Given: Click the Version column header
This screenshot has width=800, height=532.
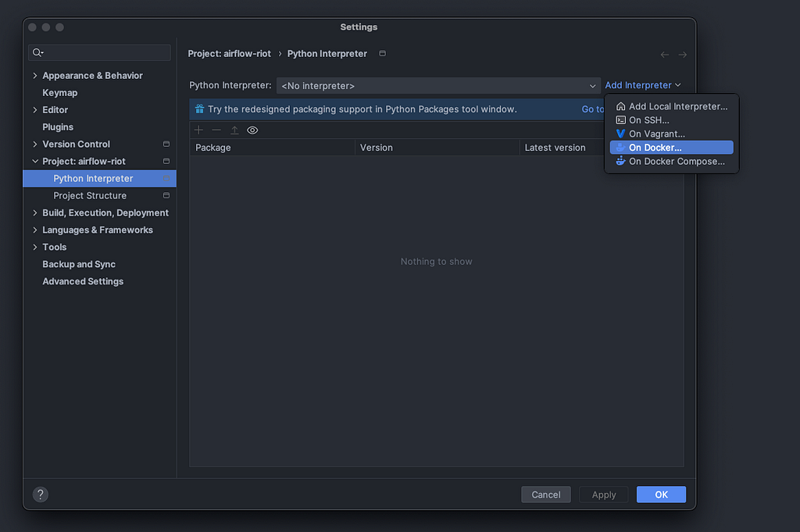Looking at the screenshot, I should point(437,148).
